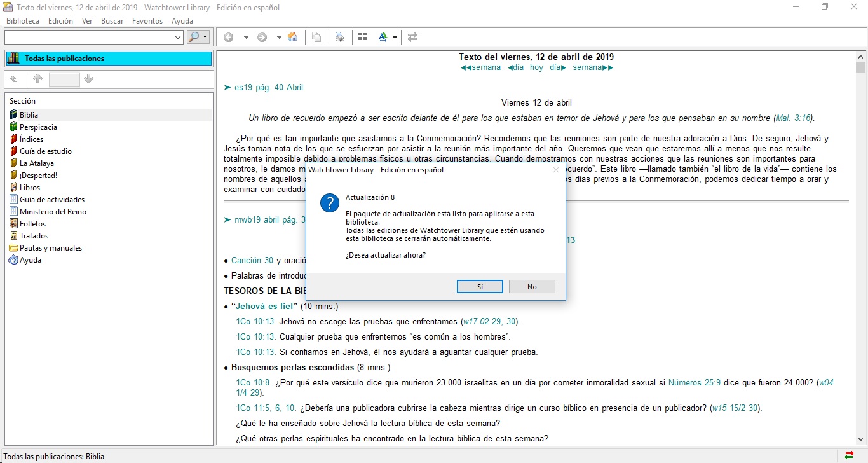Select the Tratados section icon
This screenshot has height=463, width=868.
13,236
